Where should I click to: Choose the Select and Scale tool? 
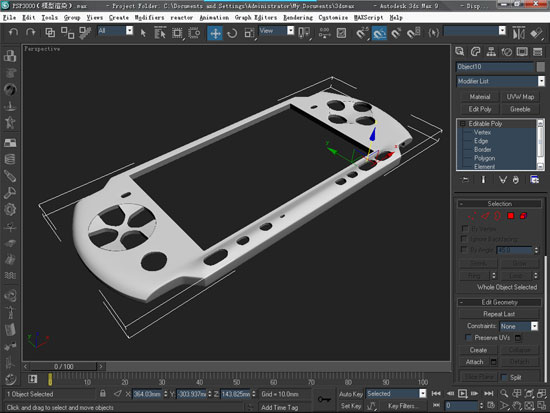coord(249,33)
